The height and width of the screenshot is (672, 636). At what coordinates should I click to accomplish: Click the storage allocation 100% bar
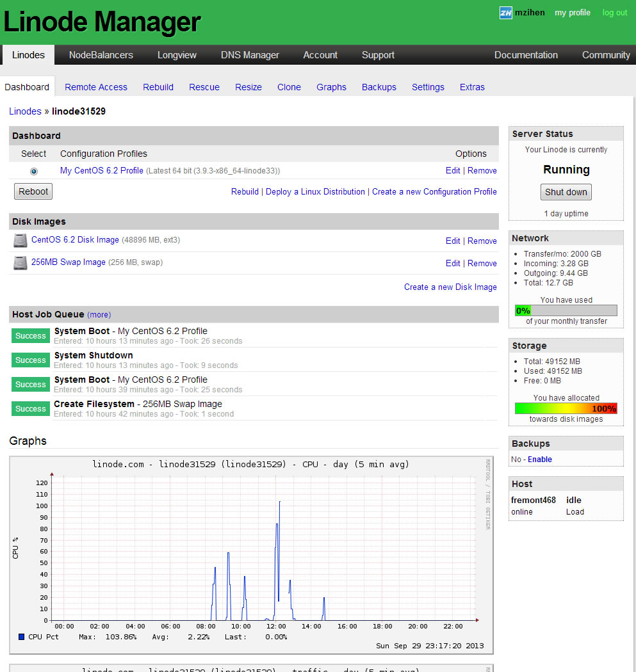click(x=566, y=408)
